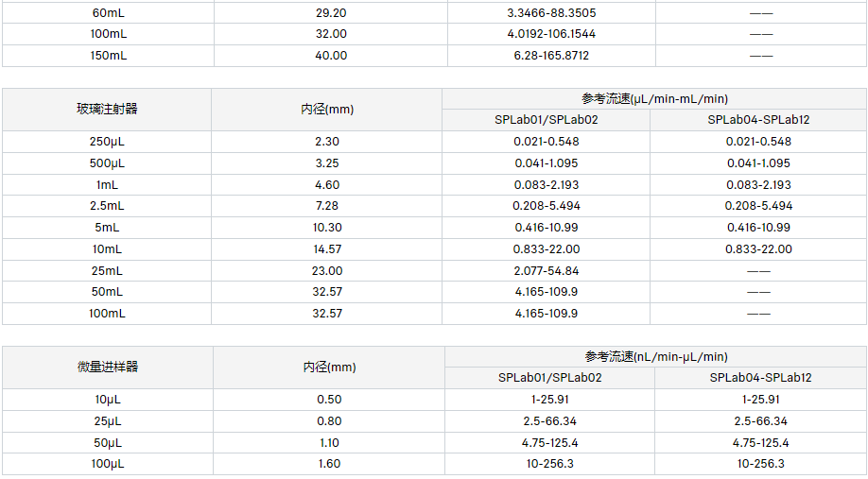
Task: Select the 7.28 inner diameter cell
Action: pos(327,206)
